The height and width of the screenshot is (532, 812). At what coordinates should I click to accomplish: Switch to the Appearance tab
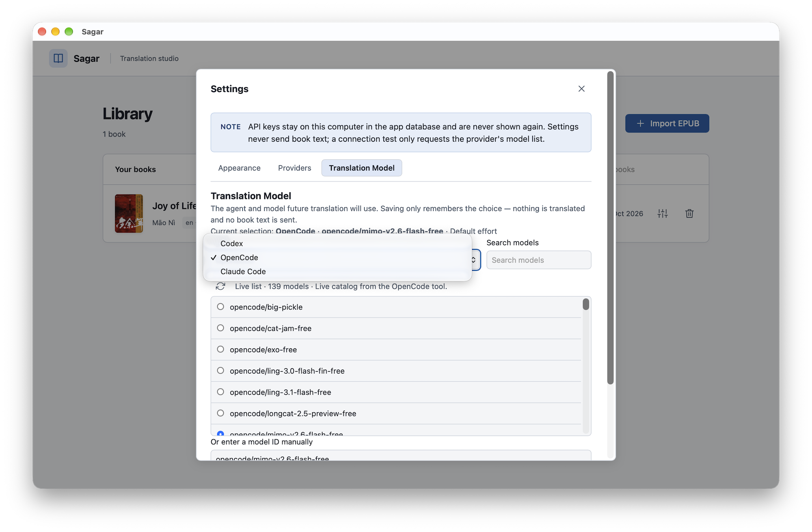point(239,168)
